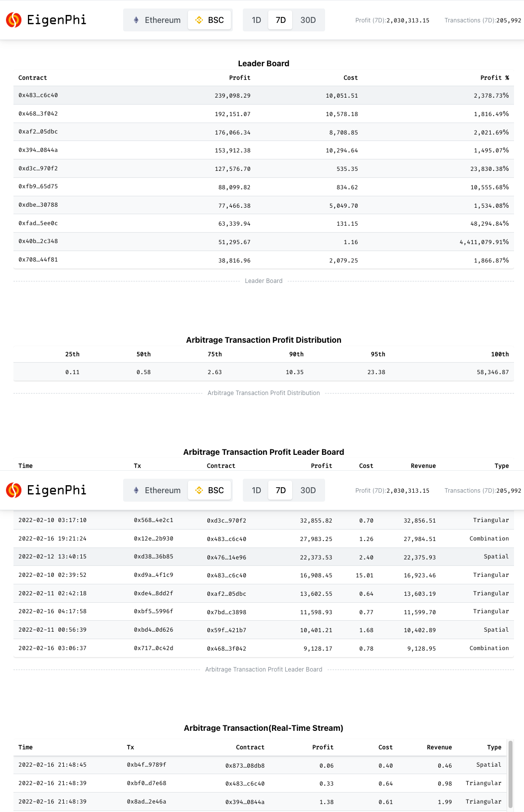This screenshot has height=812, width=524.
Task: Click the EigenPhi wordmark text
Action: tap(56, 20)
